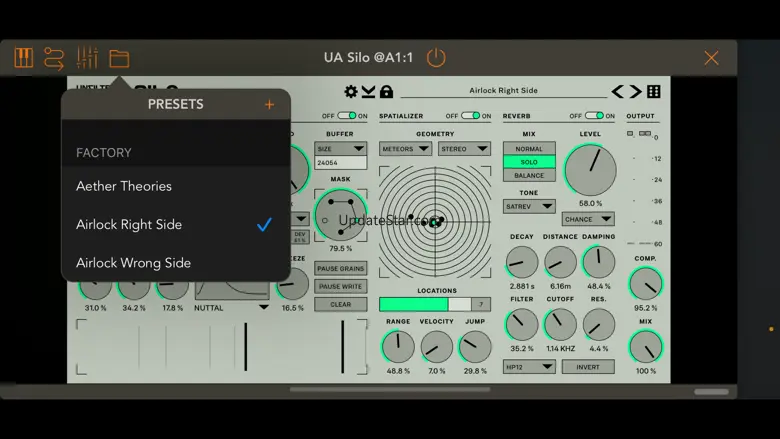Toggle the Spatializer on/off switch
This screenshot has height=439, width=780.
[x=470, y=115]
